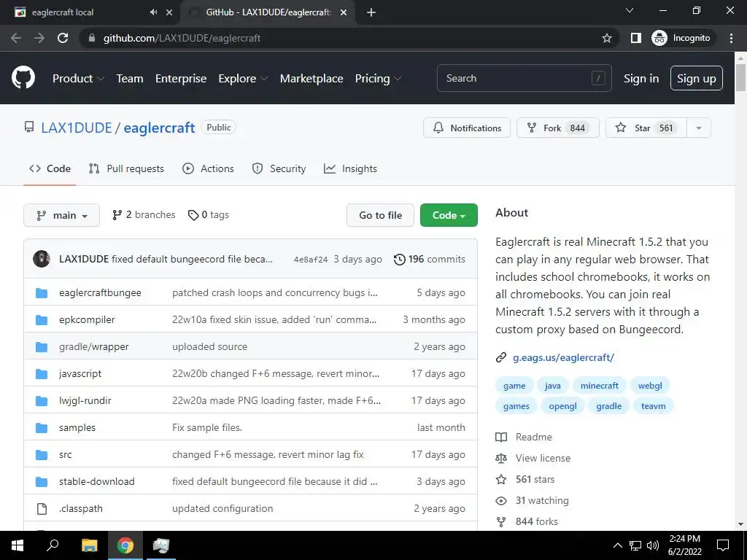The height and width of the screenshot is (560, 747).
Task: Click the Incognito profile icon
Action: (659, 38)
